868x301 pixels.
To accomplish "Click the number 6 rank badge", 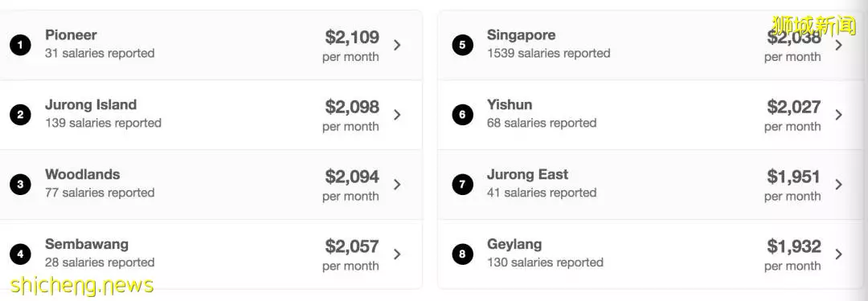I will [462, 115].
